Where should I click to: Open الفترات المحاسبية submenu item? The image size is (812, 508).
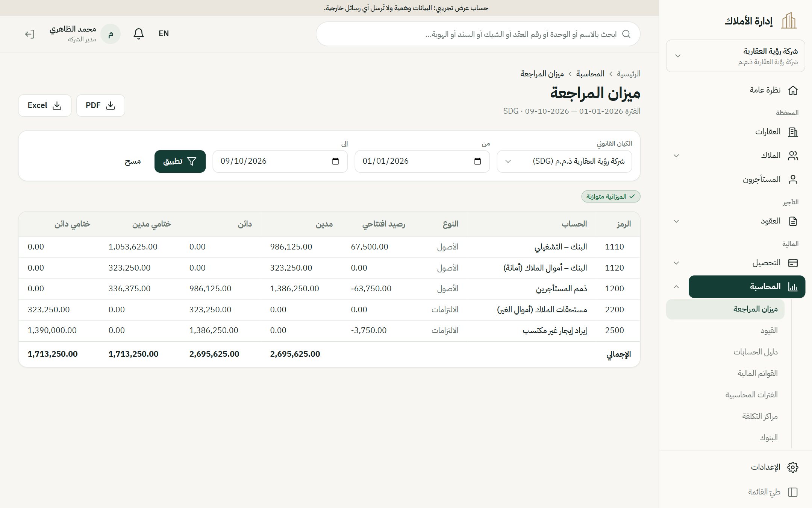[x=725, y=395]
